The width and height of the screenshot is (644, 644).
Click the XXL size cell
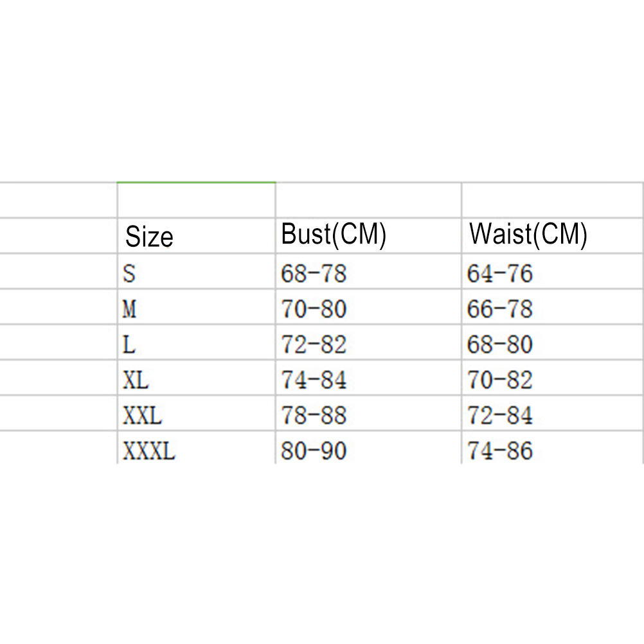pyautogui.click(x=142, y=416)
